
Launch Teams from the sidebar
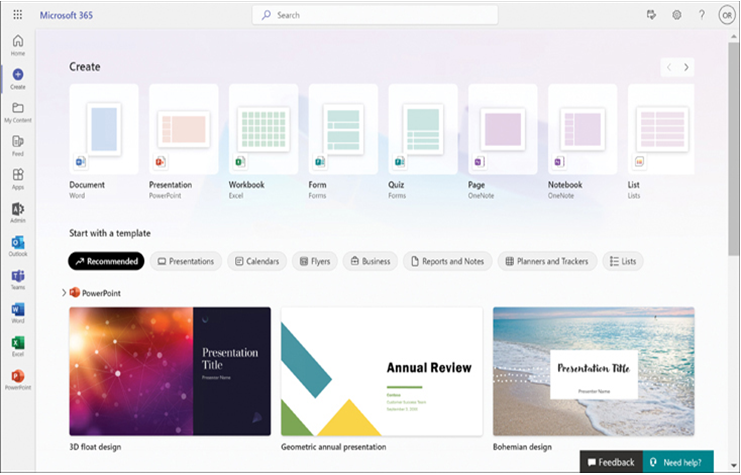[18, 279]
